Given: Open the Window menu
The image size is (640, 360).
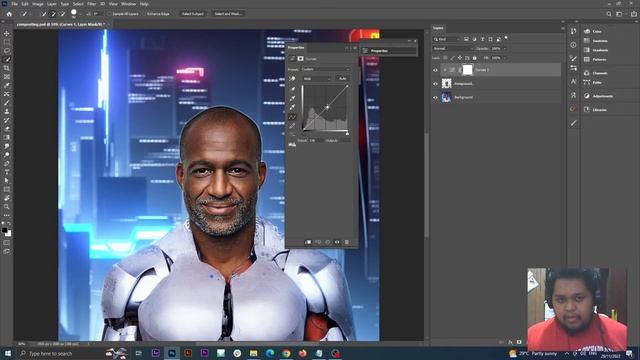Looking at the screenshot, I should coord(129,4).
